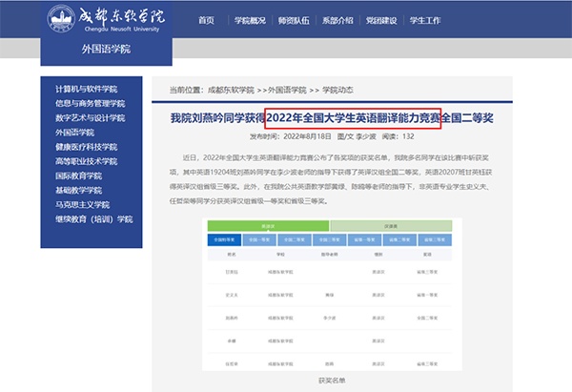Open the award list table image

tap(332, 295)
